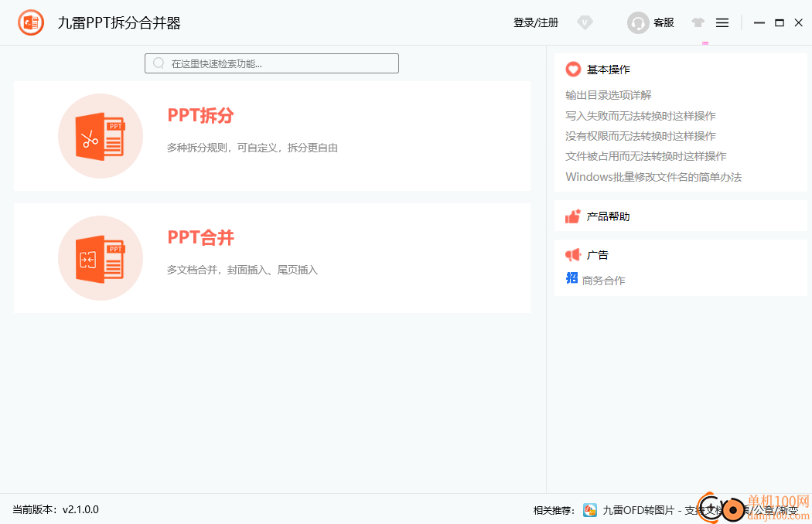Click the 广告 megaphone icon
This screenshot has width=812, height=524.
tap(573, 255)
